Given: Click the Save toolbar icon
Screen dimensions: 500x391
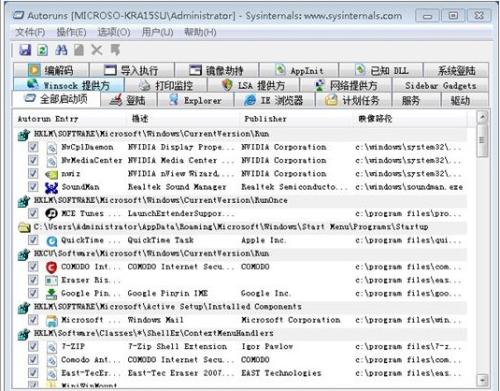Looking at the screenshot, I should pyautogui.click(x=25, y=50).
